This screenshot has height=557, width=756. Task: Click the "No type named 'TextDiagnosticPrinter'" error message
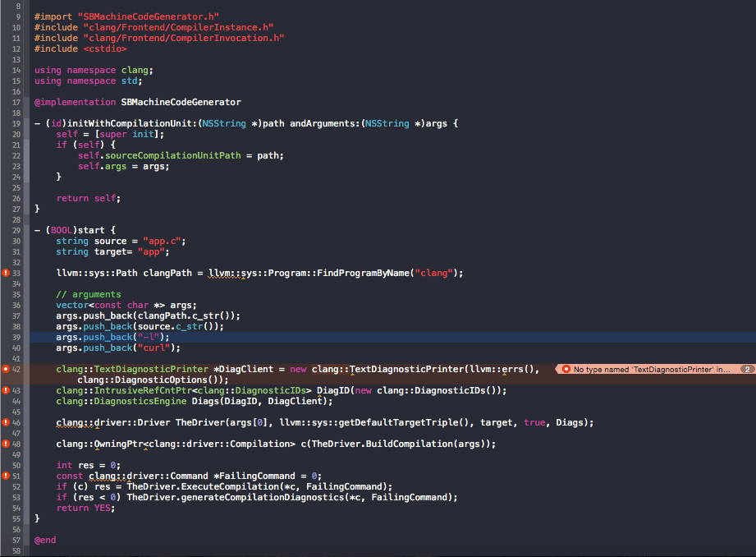pyautogui.click(x=652, y=369)
